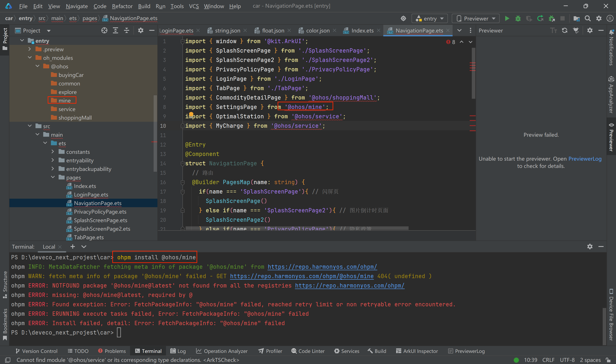Screen dimensions: 616x364
Task: Go to next highlighted error arrow
Action: [x=470, y=42]
